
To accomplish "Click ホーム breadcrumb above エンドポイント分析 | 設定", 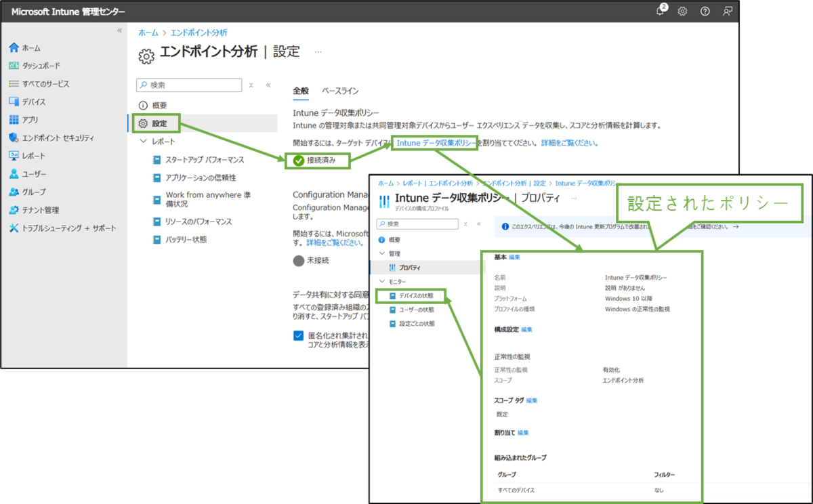I will [148, 33].
